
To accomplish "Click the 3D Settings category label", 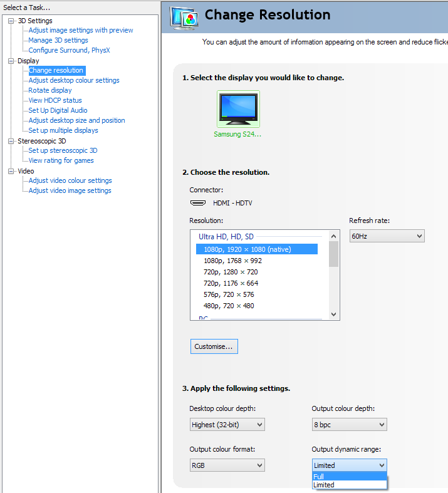I will (35, 21).
